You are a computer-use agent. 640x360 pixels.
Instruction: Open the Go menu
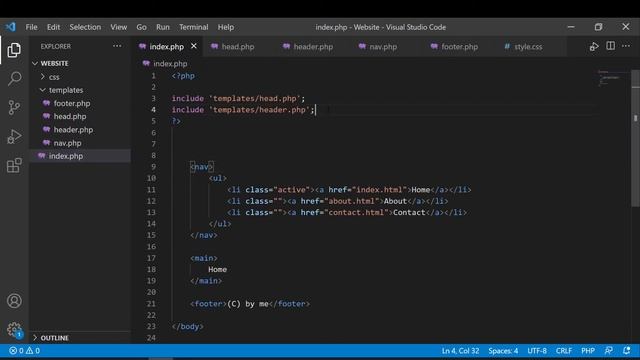[x=141, y=27]
